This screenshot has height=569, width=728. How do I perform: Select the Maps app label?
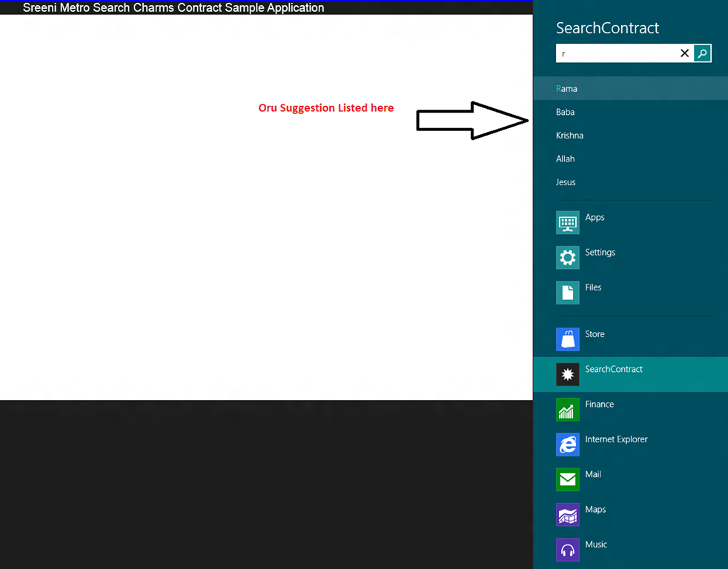pyautogui.click(x=595, y=509)
